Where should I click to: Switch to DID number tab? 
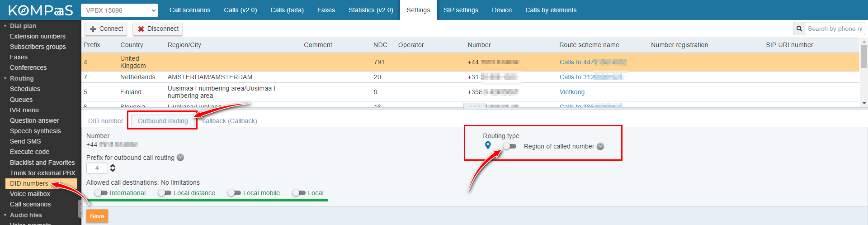[105, 121]
